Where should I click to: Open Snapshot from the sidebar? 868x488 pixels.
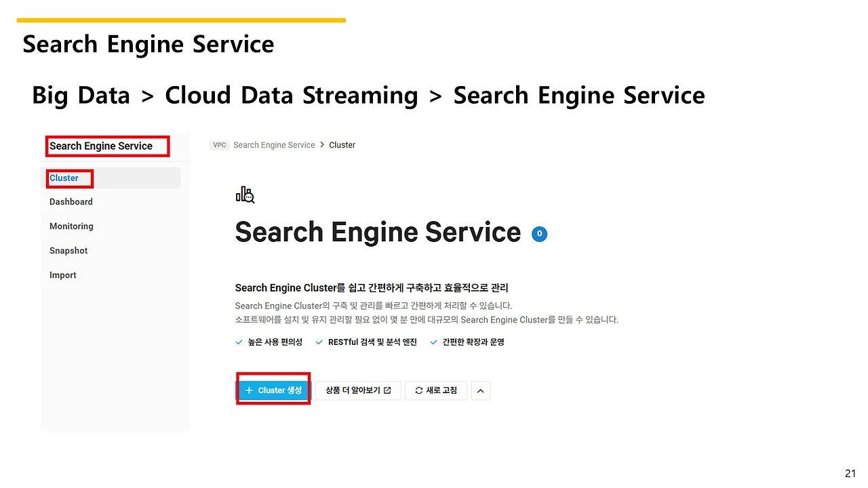pos(68,250)
